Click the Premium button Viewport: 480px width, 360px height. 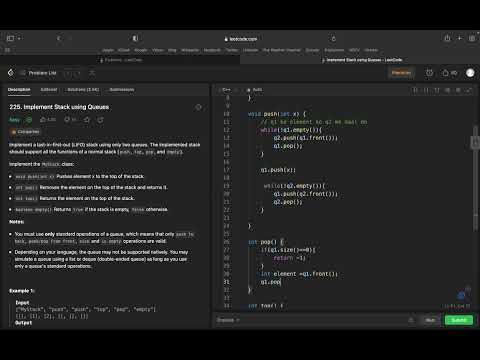(401, 73)
